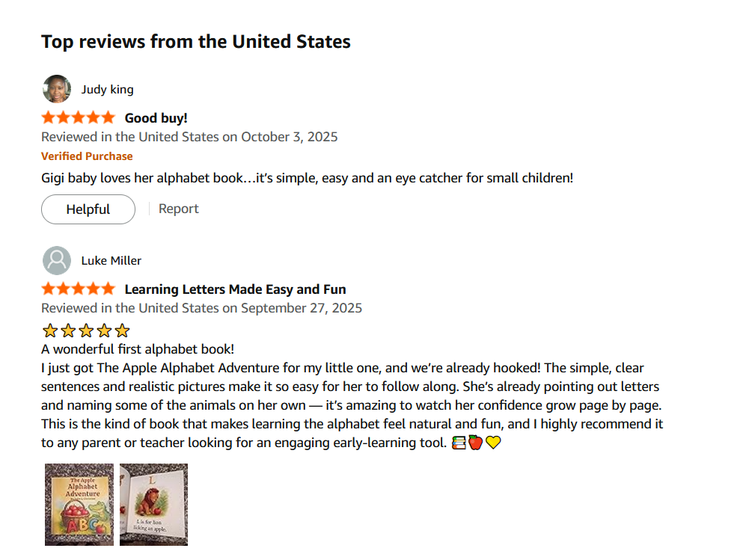
Task: Click the "Top reviews from the United States" heading
Action: click(196, 41)
